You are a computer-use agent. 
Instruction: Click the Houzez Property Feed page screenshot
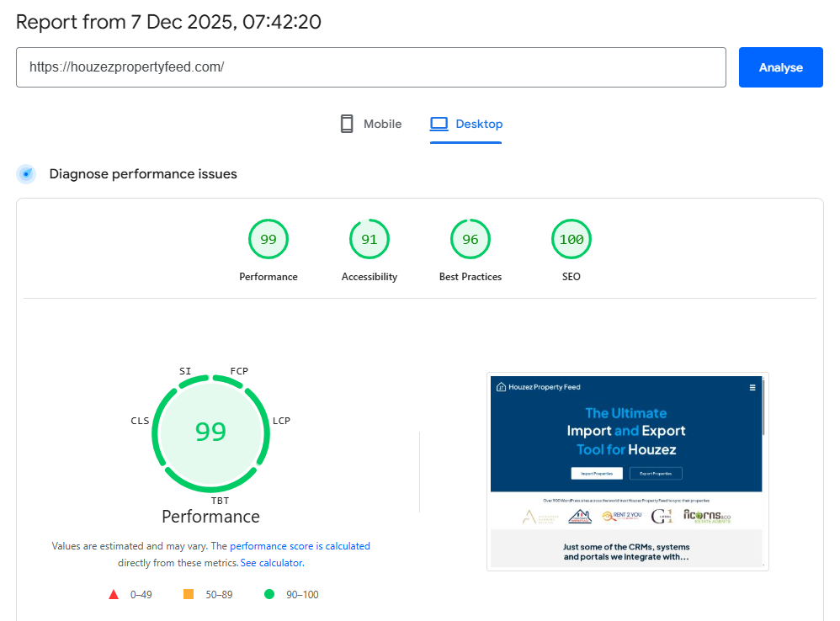tap(627, 471)
